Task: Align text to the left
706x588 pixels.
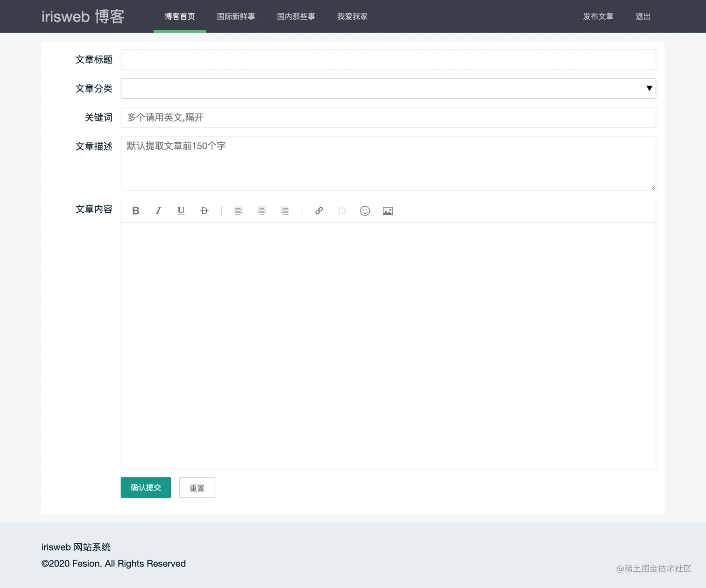Action: [239, 210]
